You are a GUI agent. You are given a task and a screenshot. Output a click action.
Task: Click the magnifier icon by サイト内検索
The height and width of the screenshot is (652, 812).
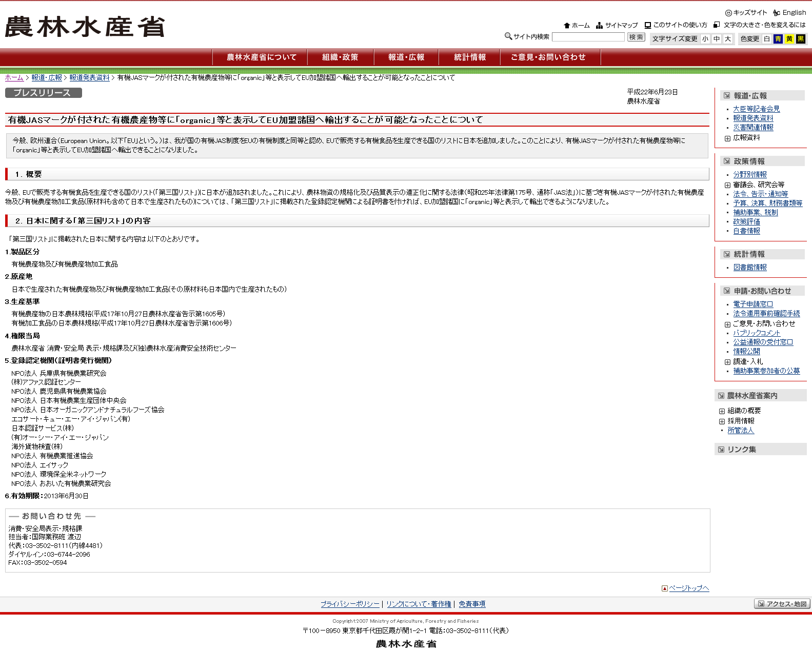[x=508, y=36]
